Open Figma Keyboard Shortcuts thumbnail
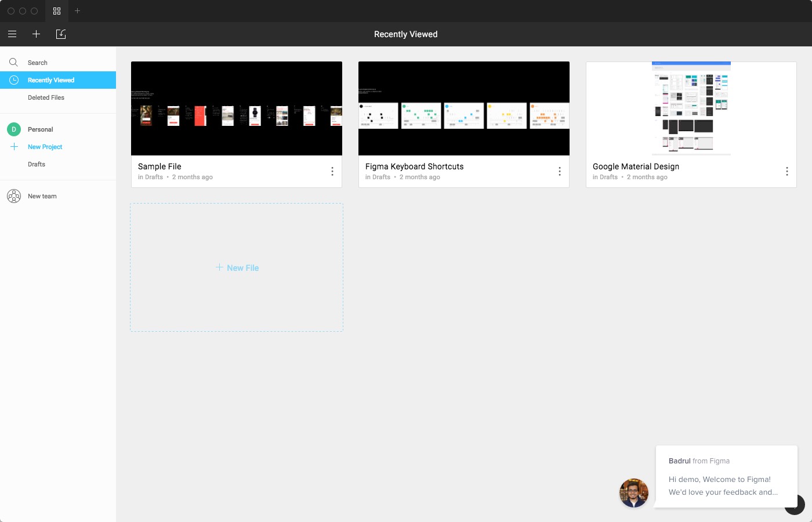The height and width of the screenshot is (522, 812). click(464, 108)
